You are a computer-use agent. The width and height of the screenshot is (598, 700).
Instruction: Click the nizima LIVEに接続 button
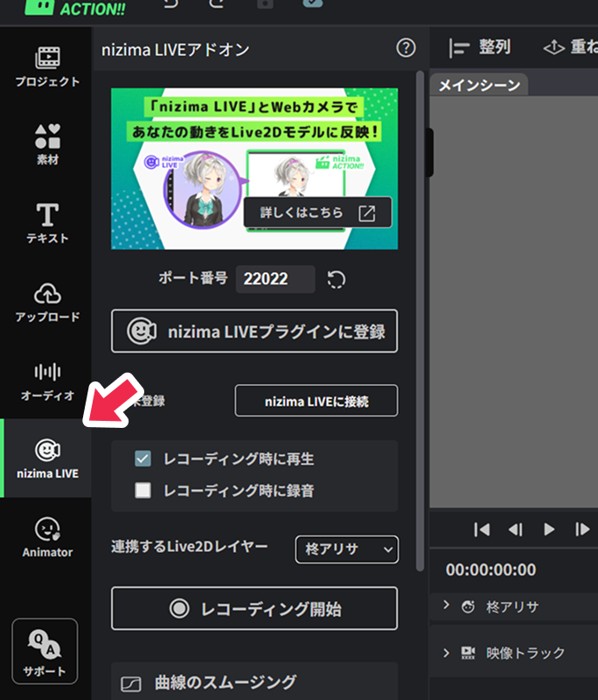point(316,401)
